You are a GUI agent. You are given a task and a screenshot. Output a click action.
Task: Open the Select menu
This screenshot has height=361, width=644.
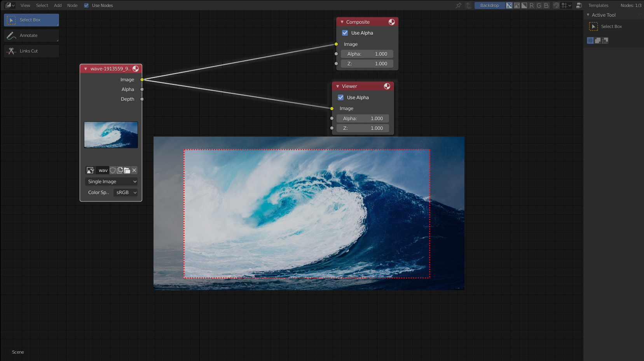point(42,5)
